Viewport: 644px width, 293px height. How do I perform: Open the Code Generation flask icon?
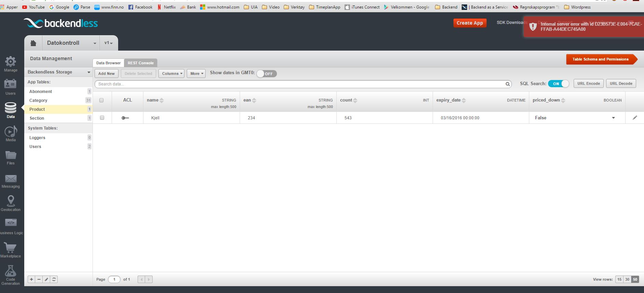click(x=11, y=271)
